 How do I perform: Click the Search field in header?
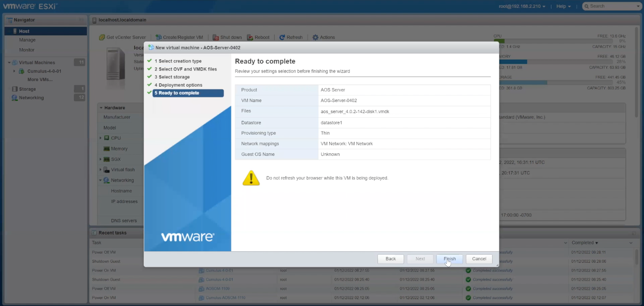point(609,6)
